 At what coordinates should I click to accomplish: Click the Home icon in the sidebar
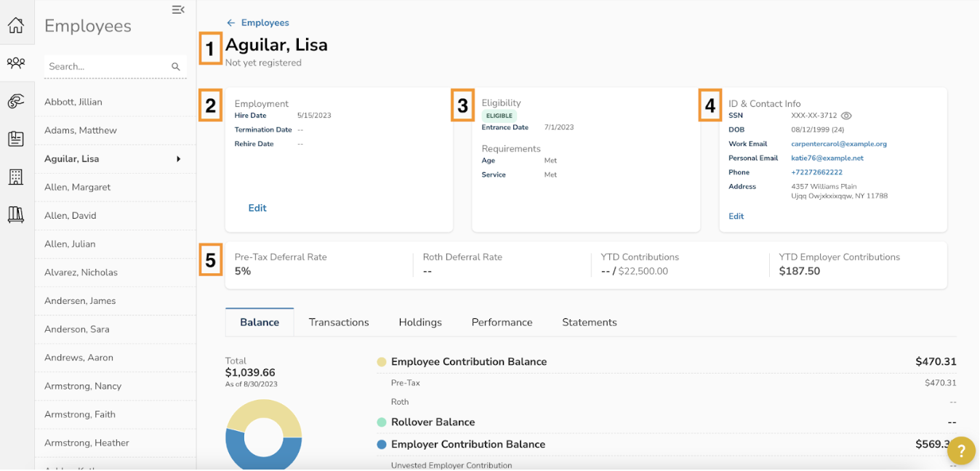point(16,25)
